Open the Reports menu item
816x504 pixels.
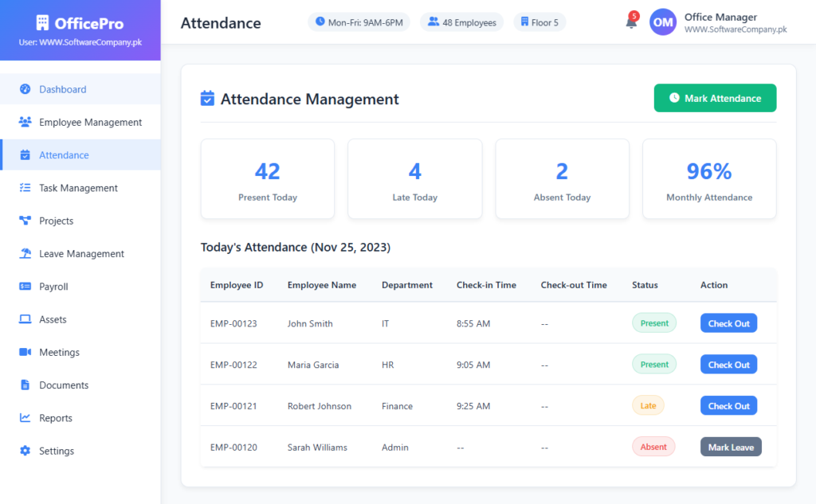click(x=56, y=418)
